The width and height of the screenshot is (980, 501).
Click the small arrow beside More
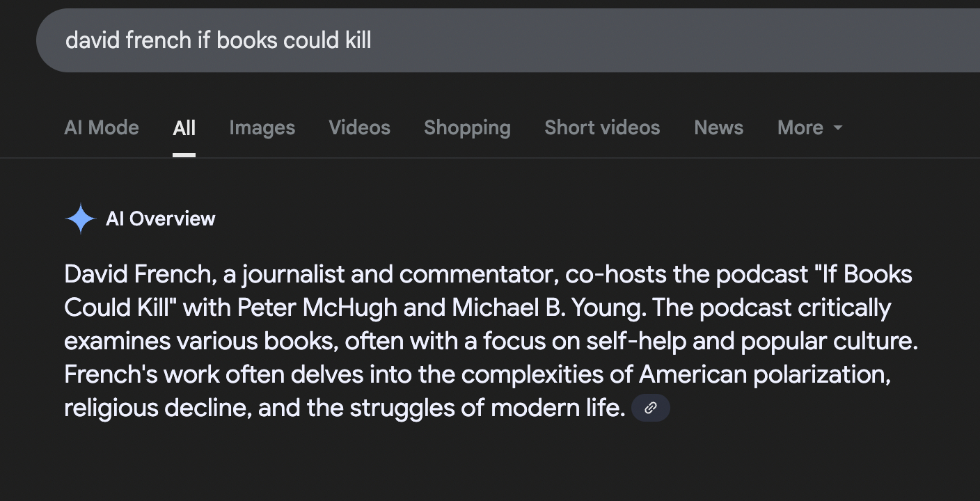coord(838,128)
